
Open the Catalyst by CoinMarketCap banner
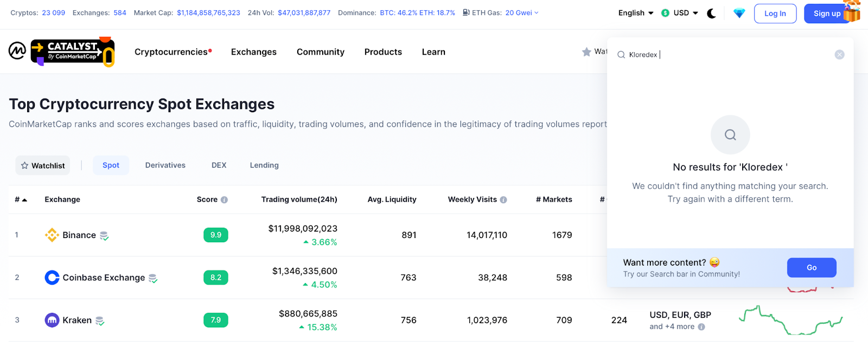[x=73, y=52]
